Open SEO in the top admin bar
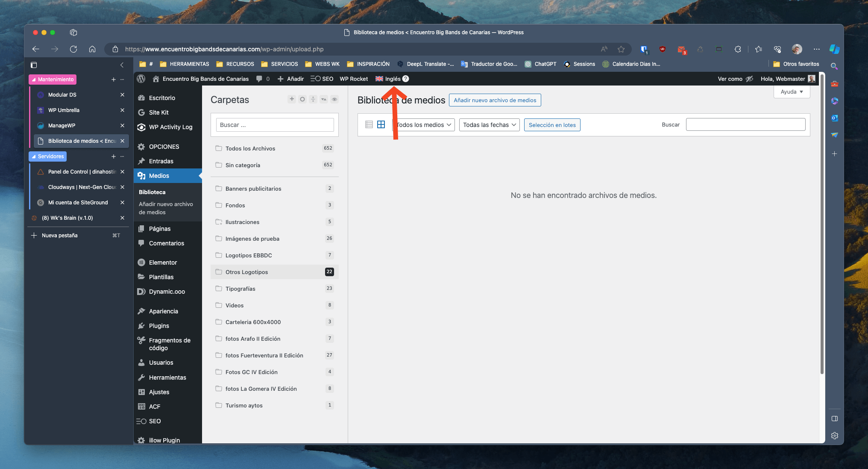 (x=322, y=79)
